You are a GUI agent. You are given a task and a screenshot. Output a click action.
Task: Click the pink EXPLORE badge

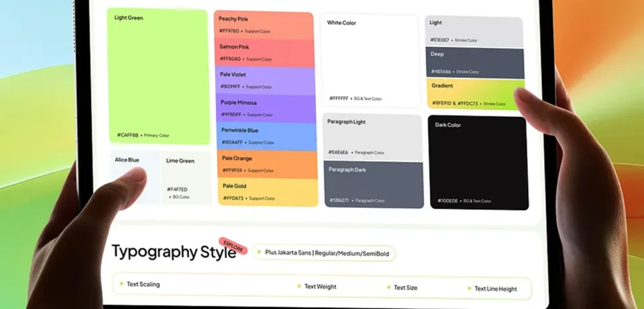click(234, 247)
